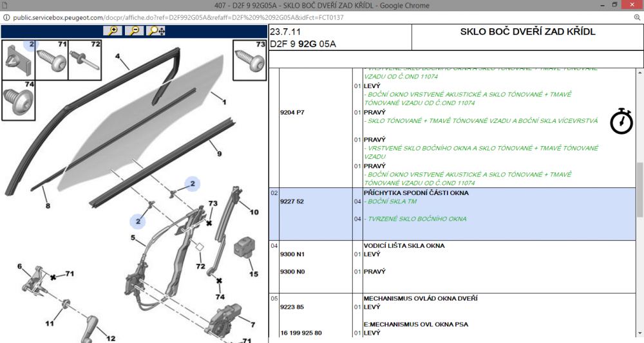Viewport: 644px width, 343px height.
Task: Select the zoom and pan tool icon
Action: [156, 31]
